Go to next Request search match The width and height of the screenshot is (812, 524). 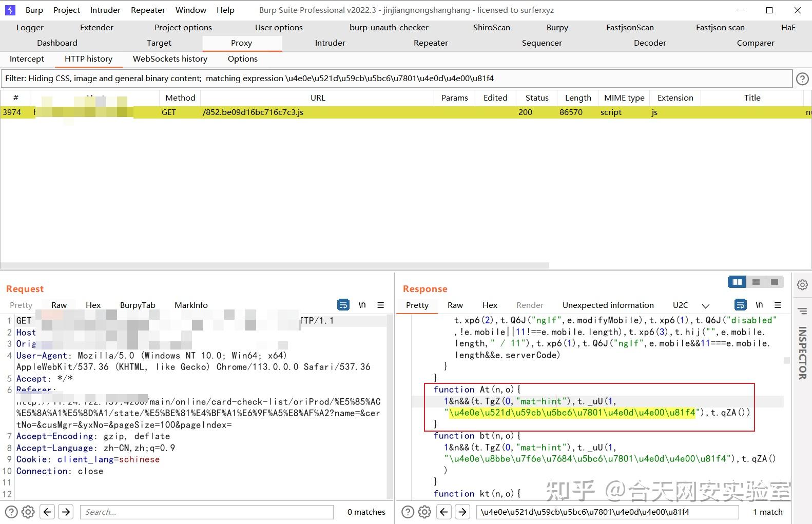66,512
